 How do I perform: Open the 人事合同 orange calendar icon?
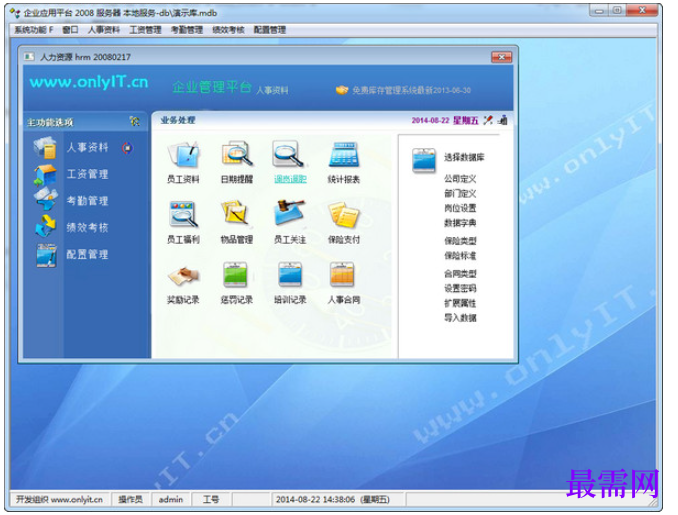click(342, 275)
